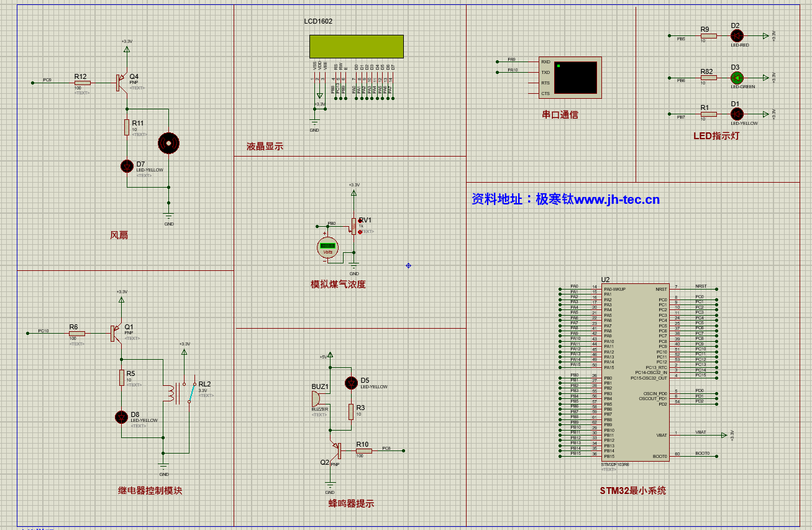This screenshot has height=530, width=812.
Task: Click the blue origin marker crosshair
Action: point(408,265)
